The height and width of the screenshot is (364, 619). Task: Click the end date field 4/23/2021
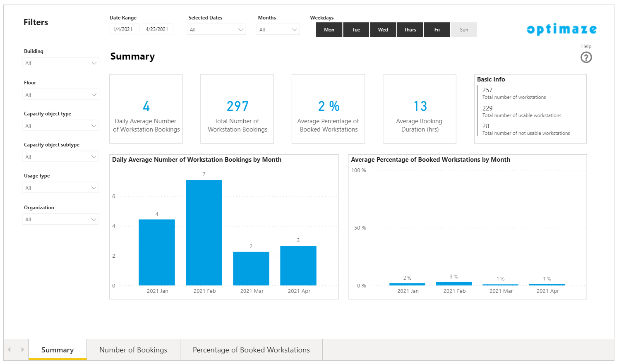[158, 29]
